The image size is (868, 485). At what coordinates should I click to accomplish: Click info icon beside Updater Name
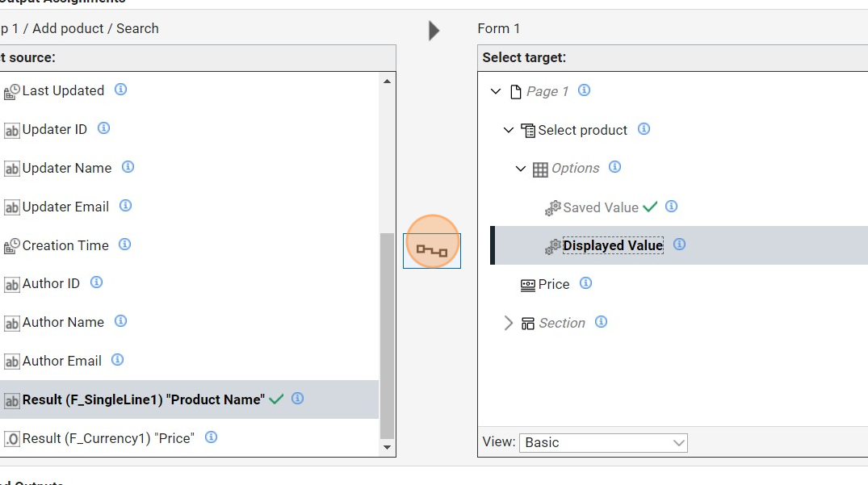(128, 167)
